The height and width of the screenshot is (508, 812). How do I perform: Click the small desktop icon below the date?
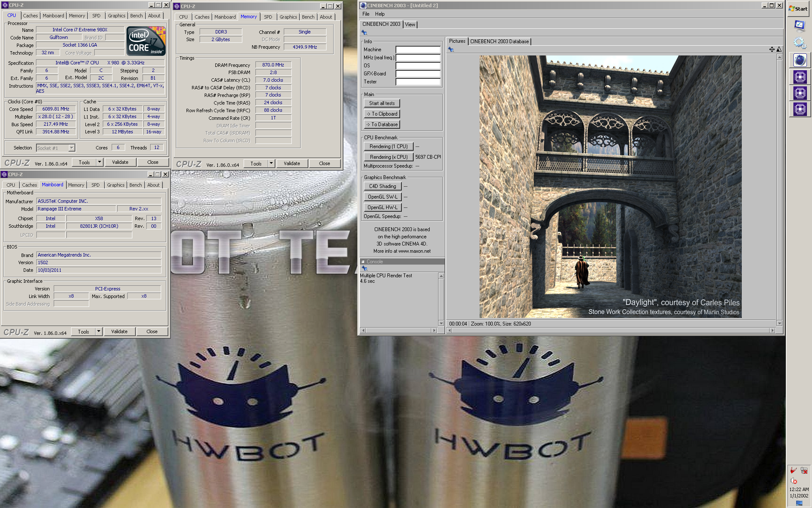coord(799,503)
